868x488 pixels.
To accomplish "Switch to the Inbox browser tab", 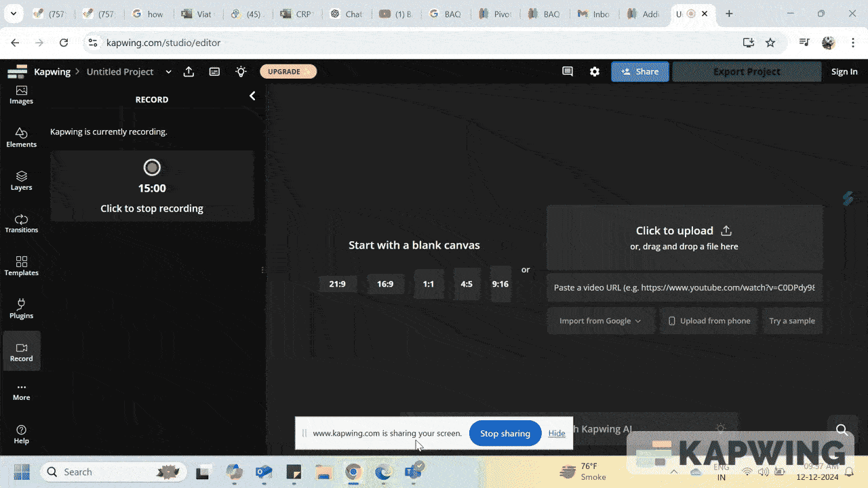I will tap(593, 14).
